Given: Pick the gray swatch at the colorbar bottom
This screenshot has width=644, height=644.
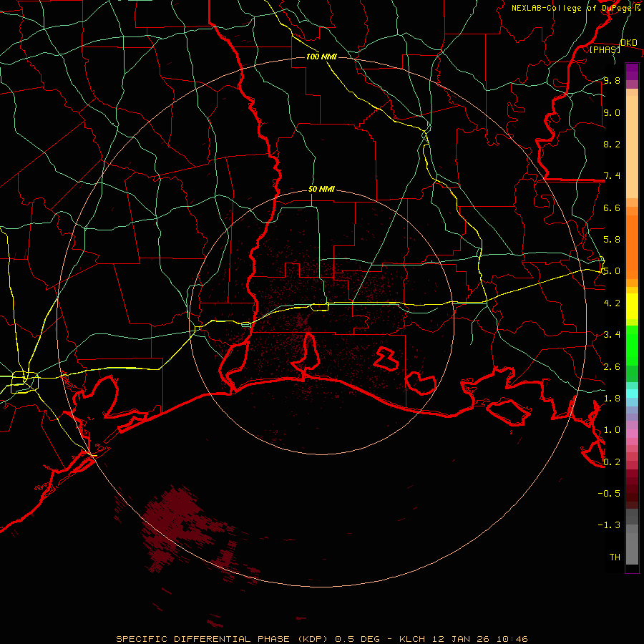Looking at the screenshot, I should point(632,550).
